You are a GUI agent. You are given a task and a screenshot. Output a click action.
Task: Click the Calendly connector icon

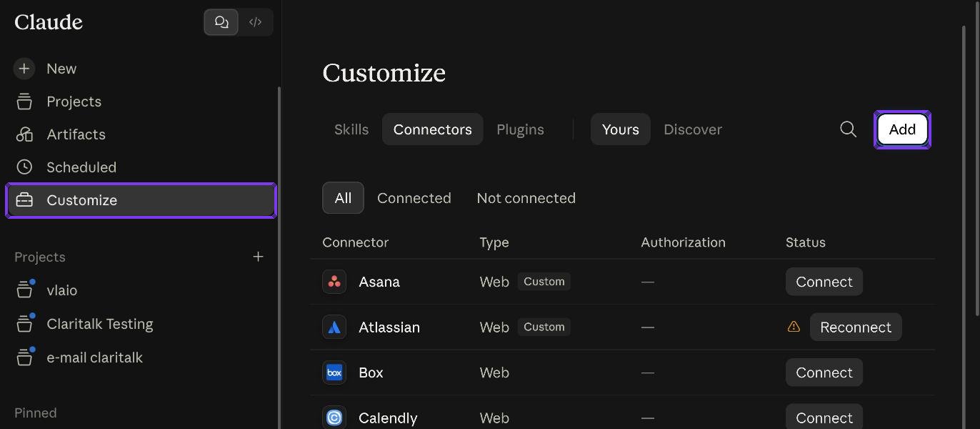click(334, 418)
